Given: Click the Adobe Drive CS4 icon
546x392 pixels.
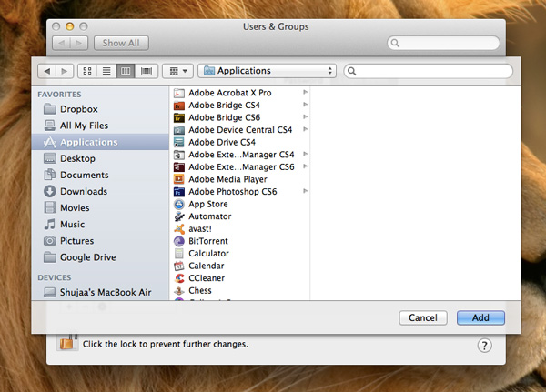Looking at the screenshot, I should pyautogui.click(x=179, y=143).
